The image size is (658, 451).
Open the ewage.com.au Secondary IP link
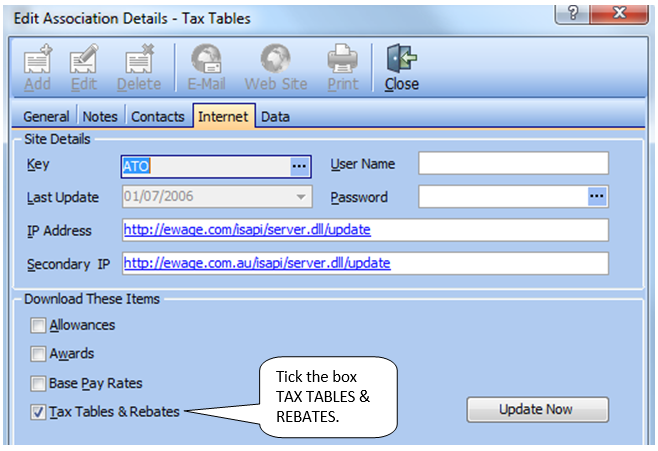[x=257, y=263]
